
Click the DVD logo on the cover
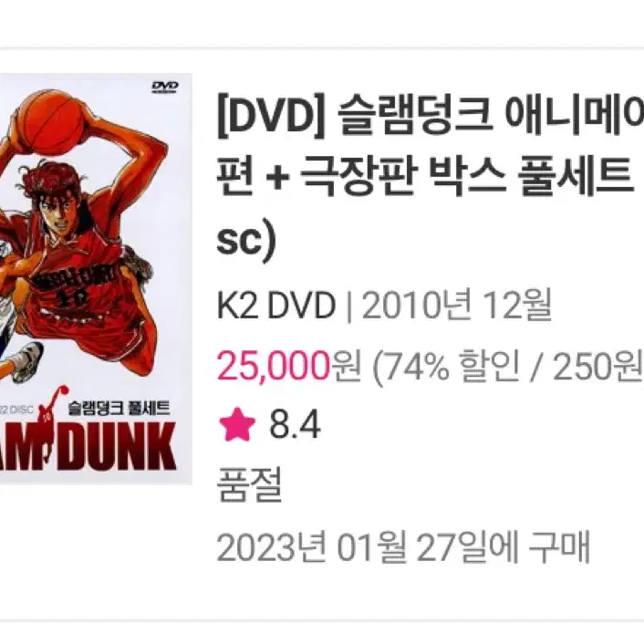point(165,87)
